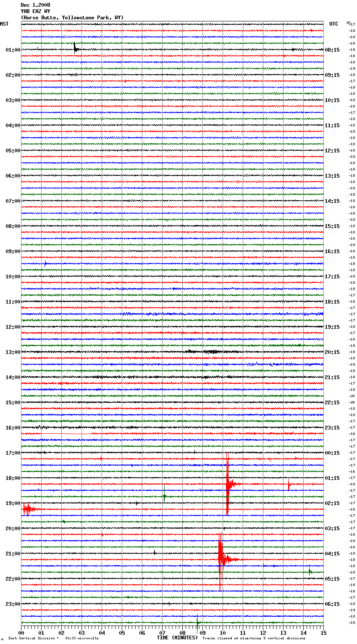The height and width of the screenshot is (644, 357).
Task: Click the '05' minute tick label
Action: pos(122,633)
